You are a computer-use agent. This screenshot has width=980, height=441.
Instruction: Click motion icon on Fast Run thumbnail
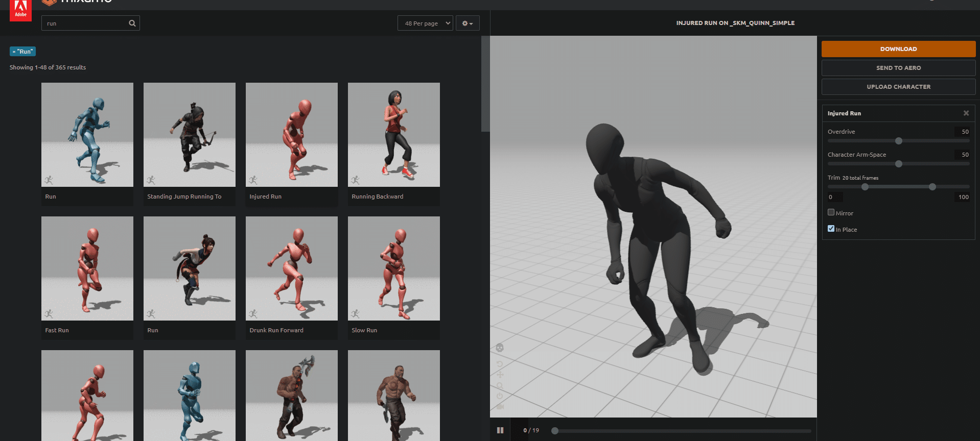tap(49, 313)
